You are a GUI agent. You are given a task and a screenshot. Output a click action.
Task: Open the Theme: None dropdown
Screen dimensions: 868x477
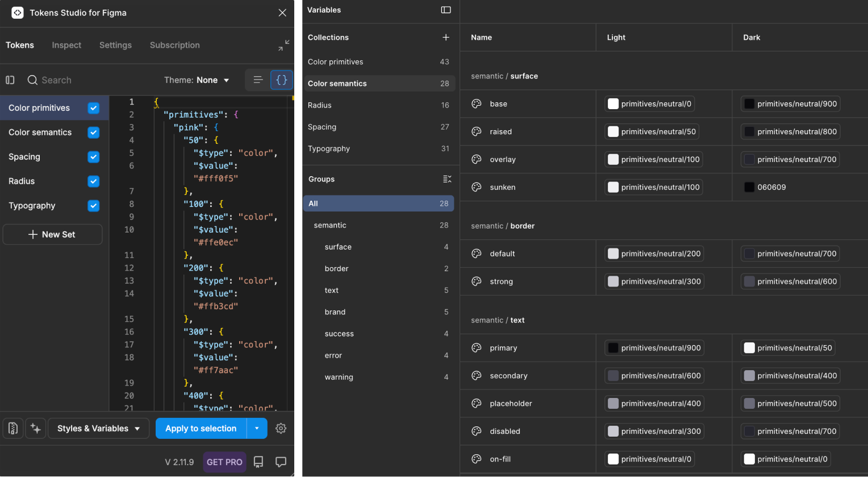(197, 80)
